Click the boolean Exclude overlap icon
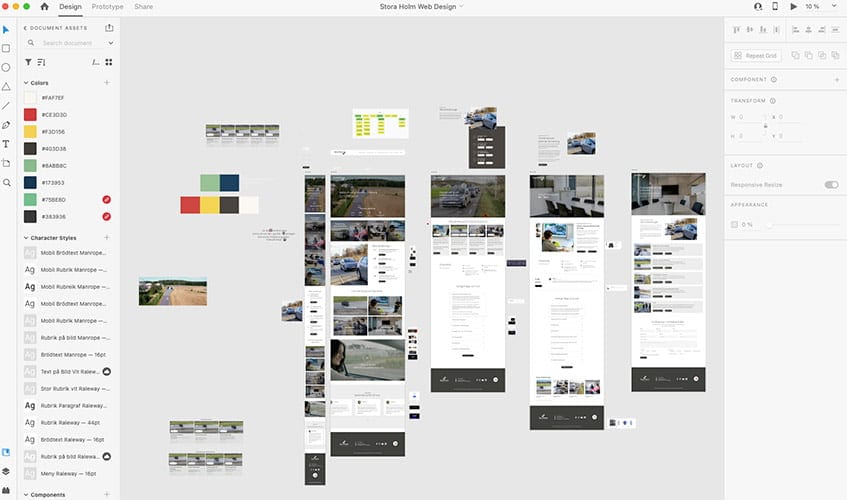The height and width of the screenshot is (500, 847). tap(835, 55)
